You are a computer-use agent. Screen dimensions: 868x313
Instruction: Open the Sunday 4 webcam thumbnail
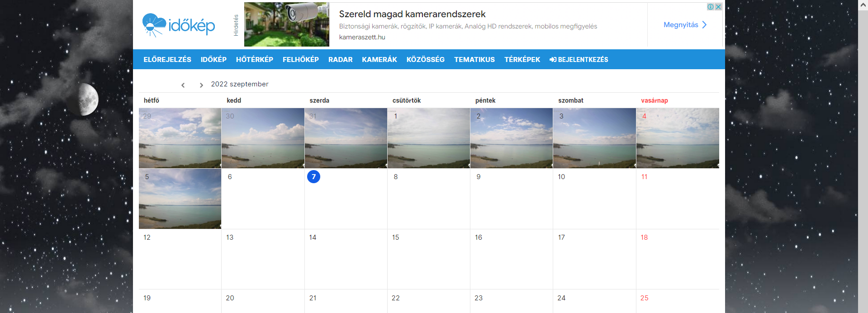click(678, 138)
